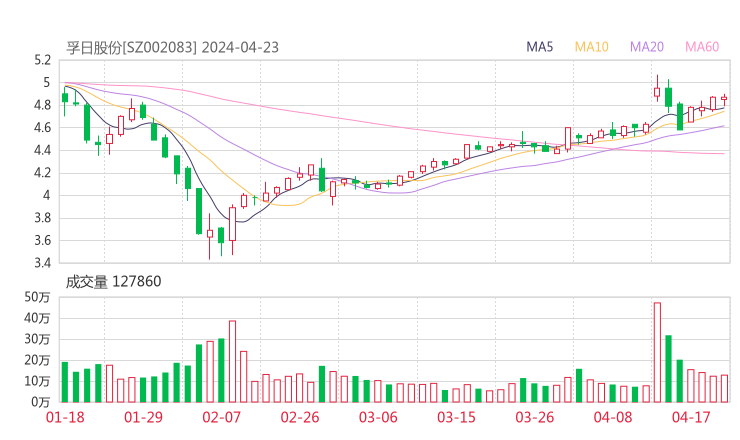
Task: Click the tall red volume bar near 02-07 reaching 39万
Action: click(232, 362)
